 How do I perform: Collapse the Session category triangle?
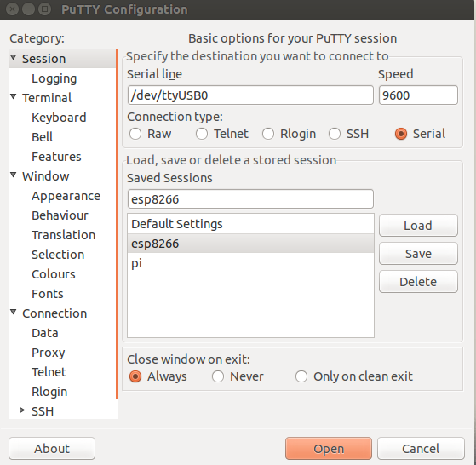(13, 57)
